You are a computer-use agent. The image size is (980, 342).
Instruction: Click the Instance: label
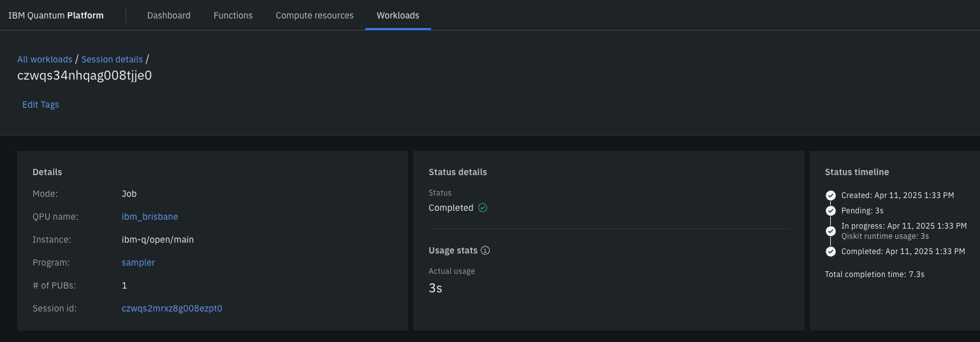[x=52, y=239]
